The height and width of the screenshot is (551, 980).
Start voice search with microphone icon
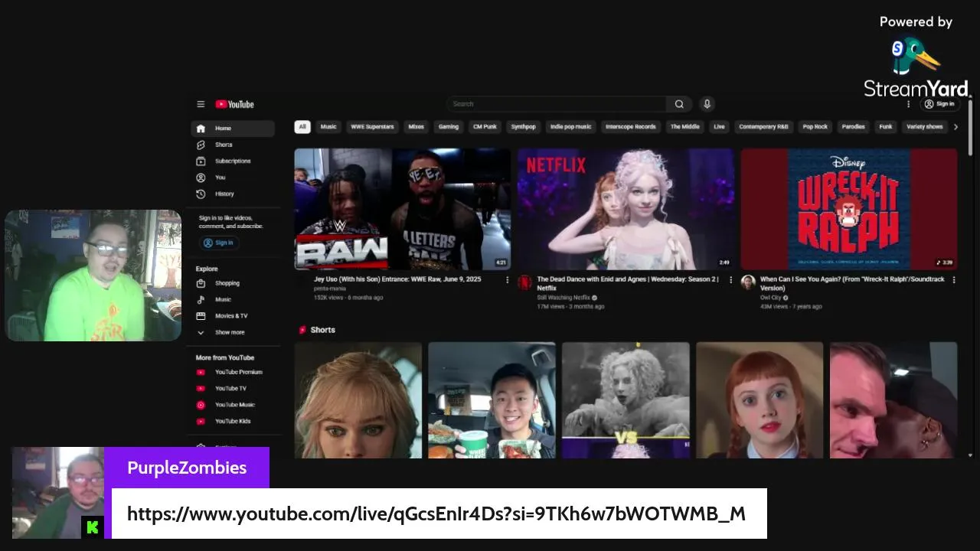coord(707,104)
